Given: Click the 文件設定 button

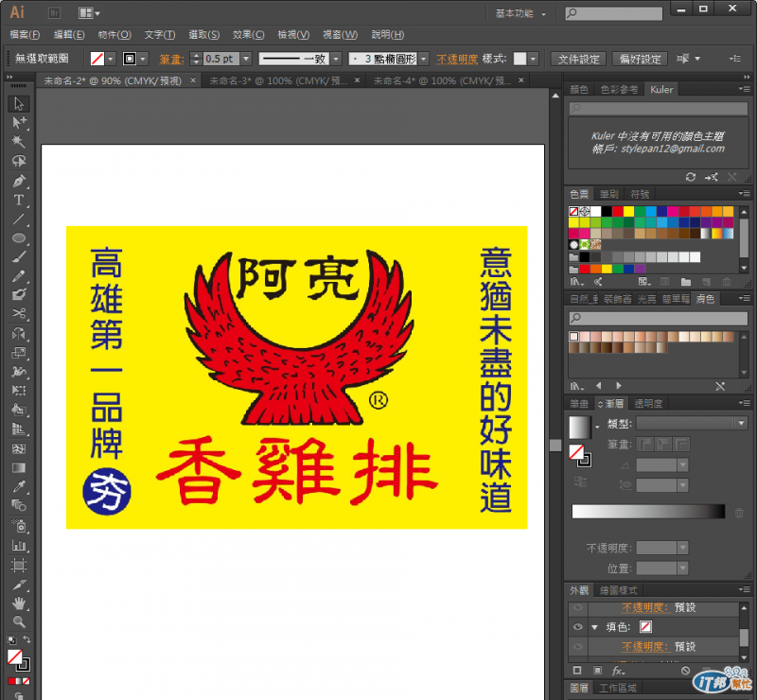Looking at the screenshot, I should coord(578,59).
